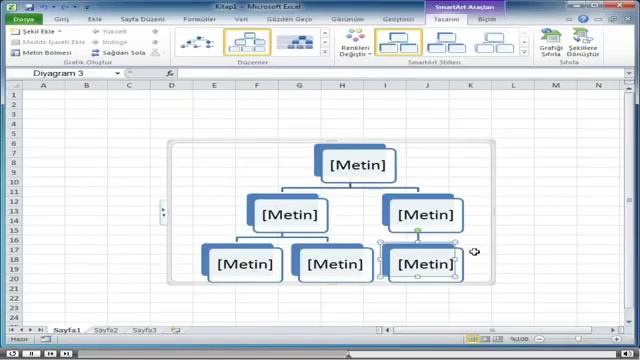Viewport: 640px width, 360px height.
Task: Select the highlighted first SmartArt style
Action: pos(398,42)
